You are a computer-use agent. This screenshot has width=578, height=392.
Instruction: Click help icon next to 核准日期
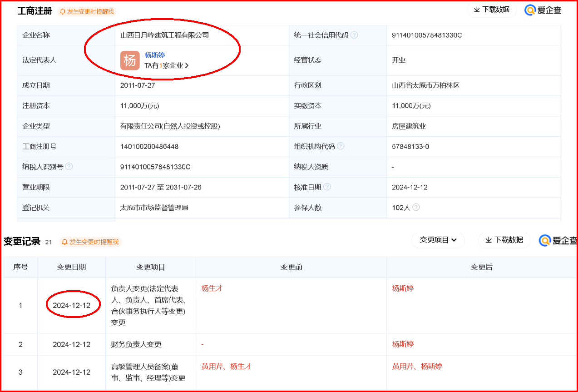tap(327, 187)
